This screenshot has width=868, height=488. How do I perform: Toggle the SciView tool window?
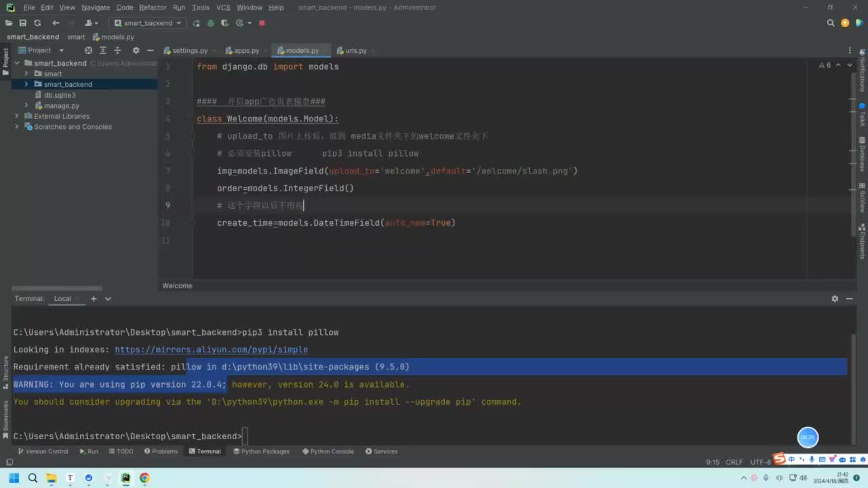(x=863, y=198)
